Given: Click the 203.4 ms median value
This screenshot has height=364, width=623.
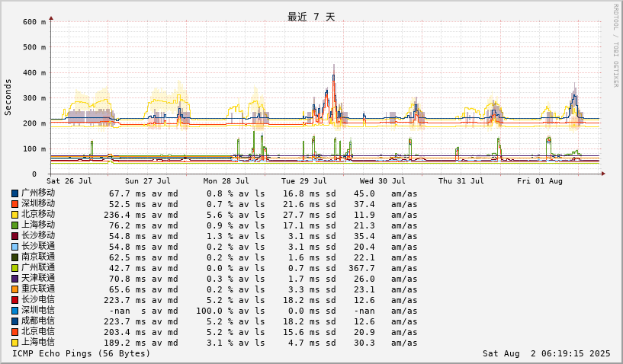Looking at the screenshot, I should pos(125,333).
